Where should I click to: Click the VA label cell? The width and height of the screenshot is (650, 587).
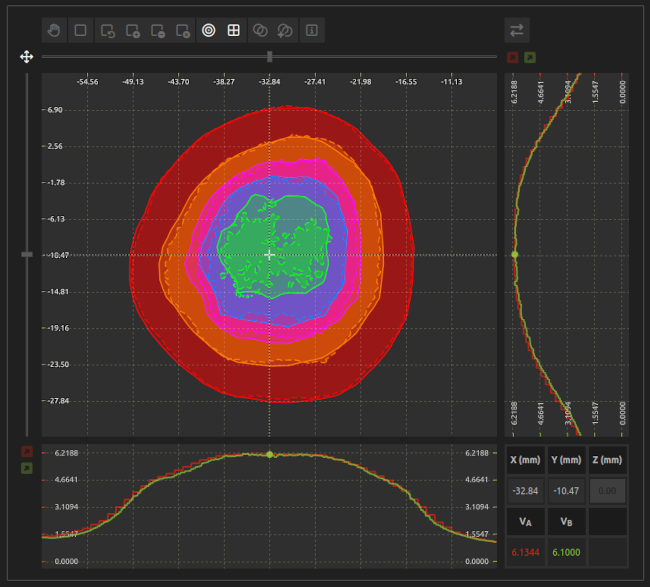[525, 522]
